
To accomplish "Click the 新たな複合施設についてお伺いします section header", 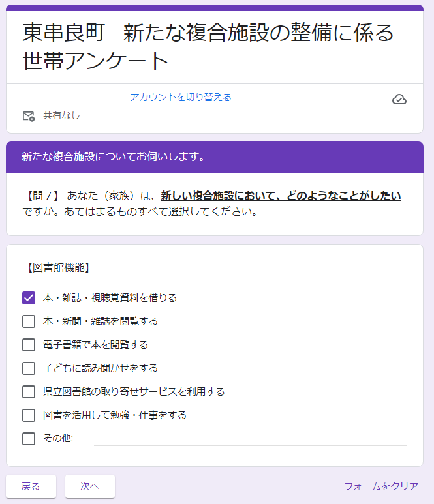I will pyautogui.click(x=114, y=157).
